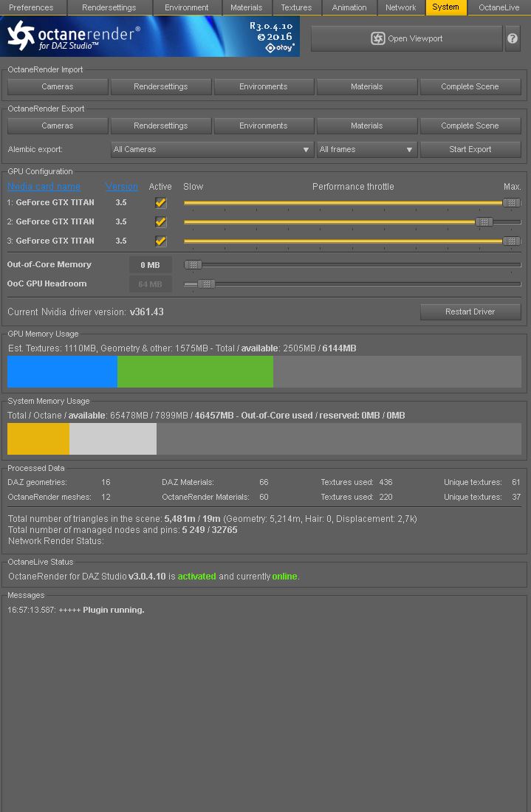Click the Out-of-Core Memory slider

(x=352, y=264)
